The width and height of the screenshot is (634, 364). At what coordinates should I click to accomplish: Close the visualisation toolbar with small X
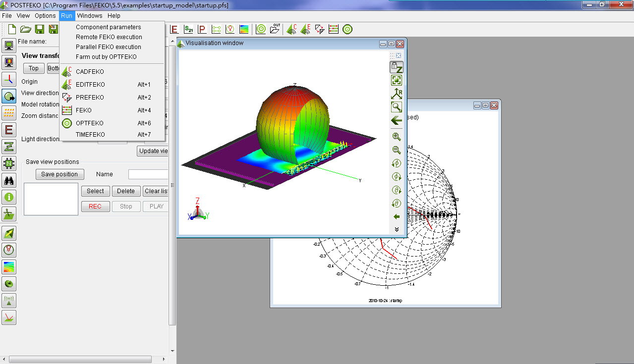399,55
